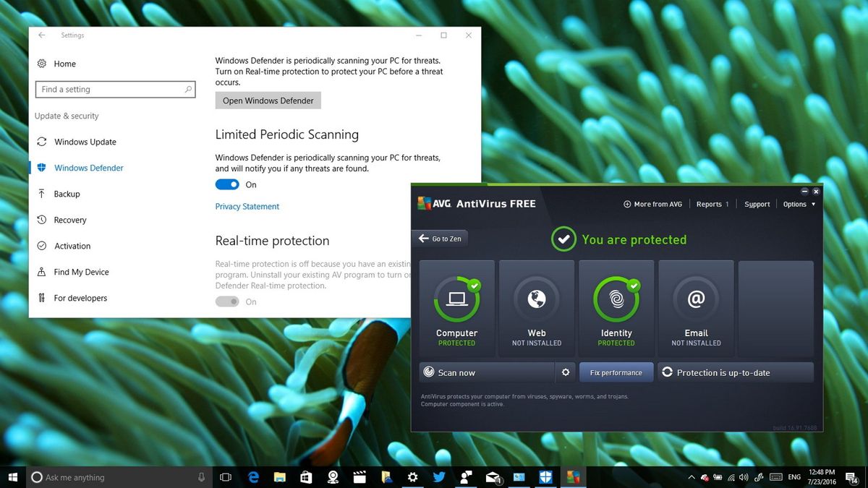
Task: Click the refresh icon on Protection is up-to-date
Action: coord(667,372)
